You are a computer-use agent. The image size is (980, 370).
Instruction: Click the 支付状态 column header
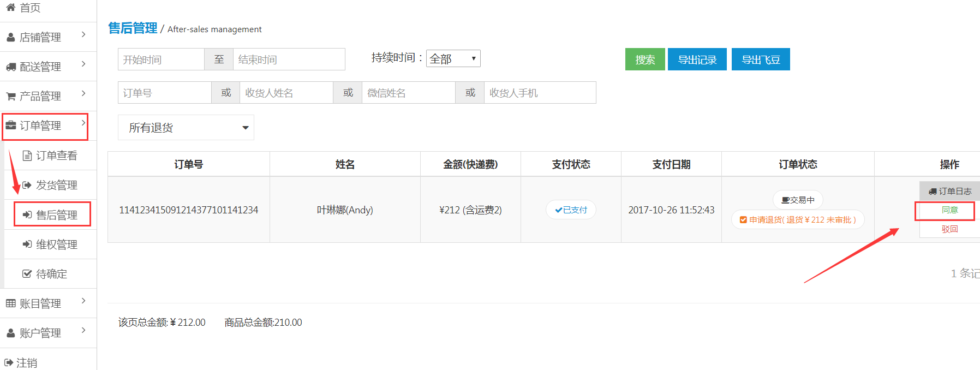571,164
